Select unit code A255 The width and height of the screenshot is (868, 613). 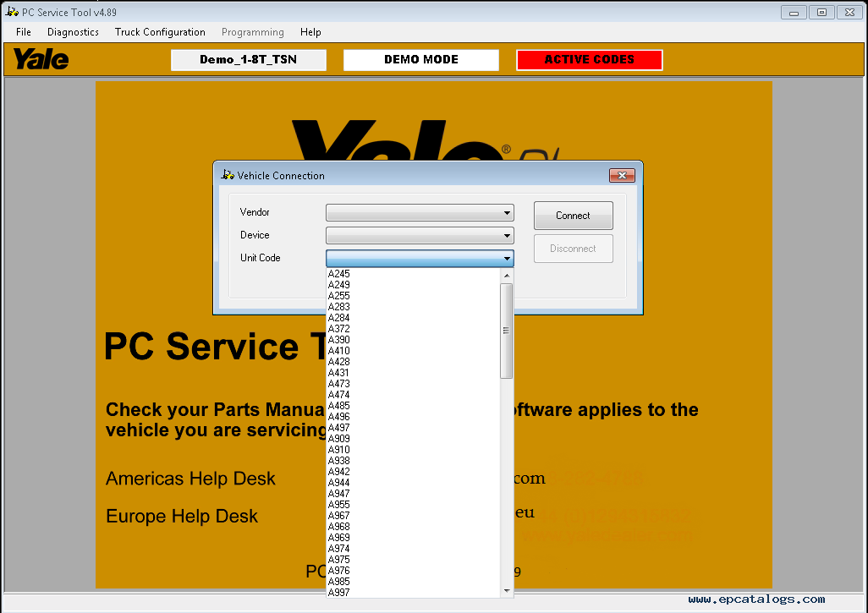(x=413, y=296)
